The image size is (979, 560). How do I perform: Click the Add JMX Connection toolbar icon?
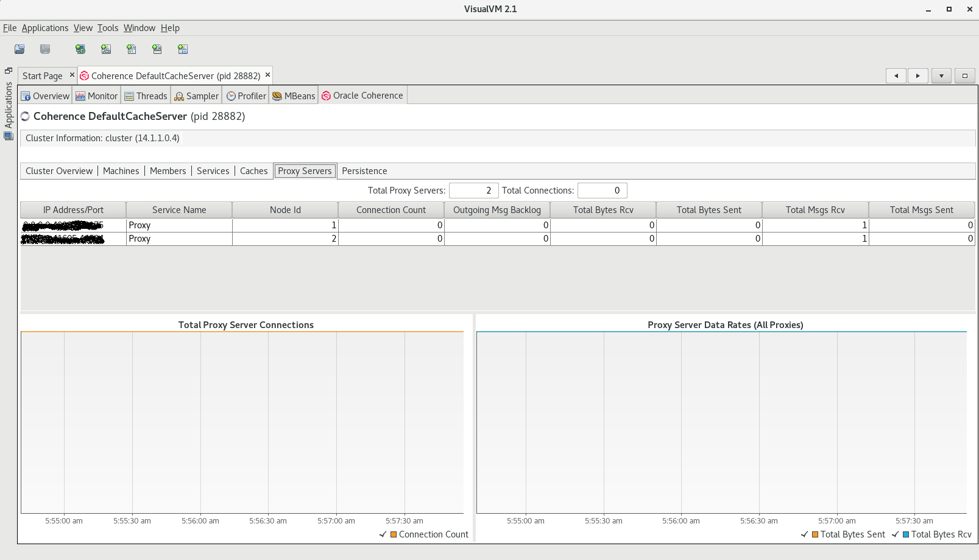click(x=106, y=49)
